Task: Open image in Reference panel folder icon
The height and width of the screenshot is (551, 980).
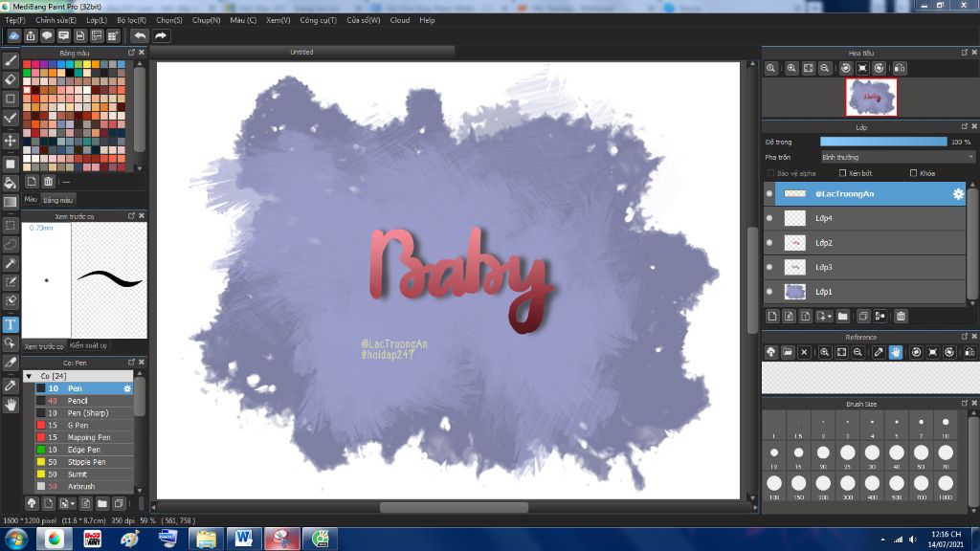Action: click(x=788, y=352)
